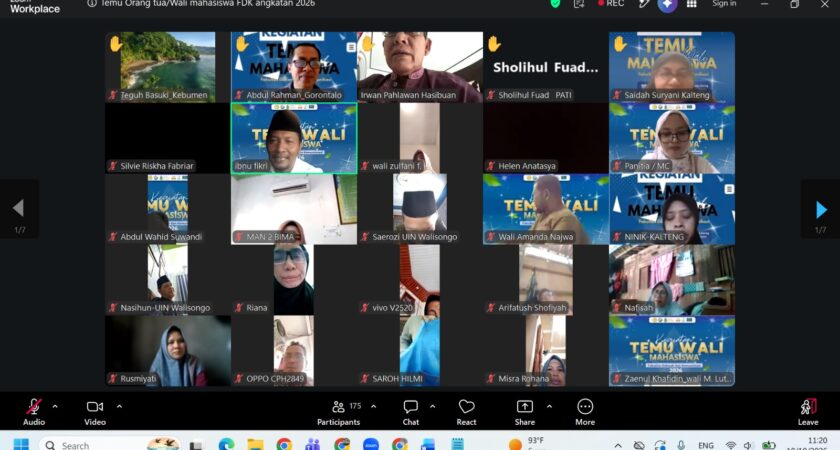Click the green encryption shield icon

click(x=555, y=3)
